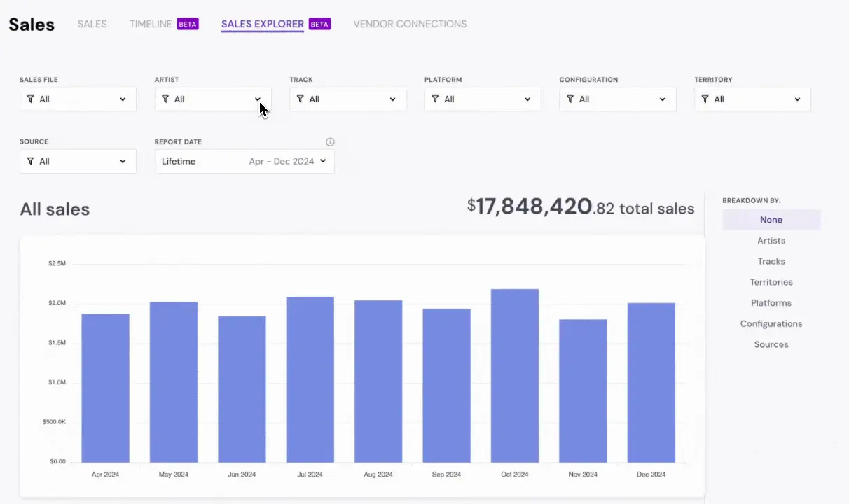Open the Sales File dropdown arrow

click(x=123, y=99)
